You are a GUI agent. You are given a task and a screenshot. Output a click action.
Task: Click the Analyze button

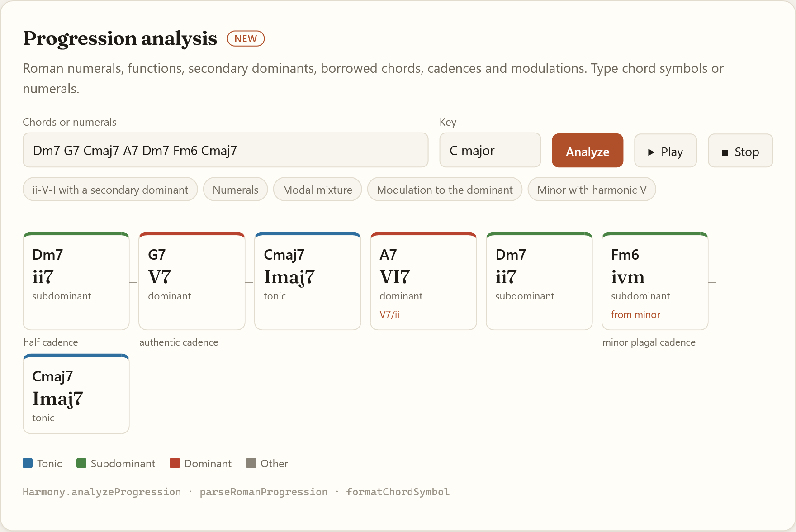588,151
